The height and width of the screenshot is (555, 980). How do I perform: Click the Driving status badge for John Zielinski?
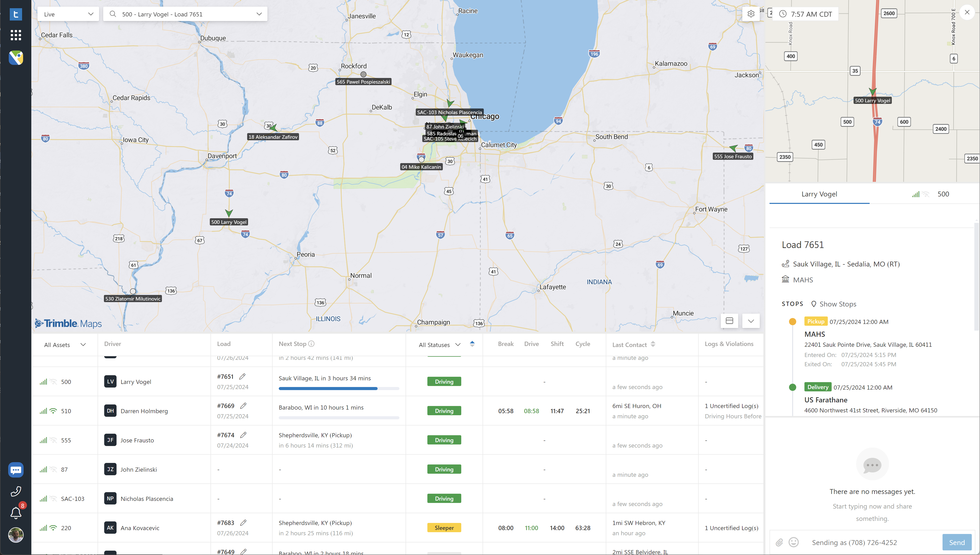coord(444,470)
